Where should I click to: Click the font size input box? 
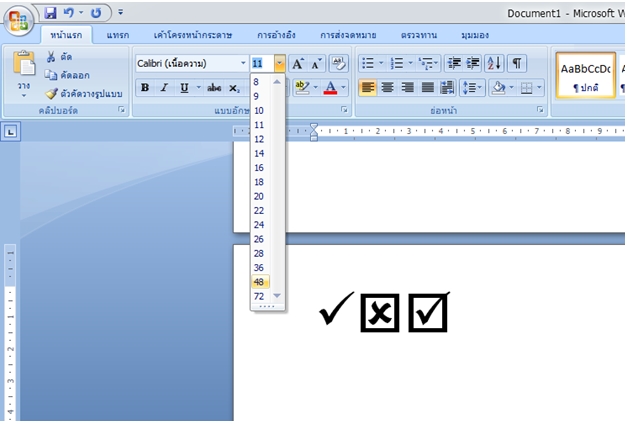pyautogui.click(x=262, y=63)
